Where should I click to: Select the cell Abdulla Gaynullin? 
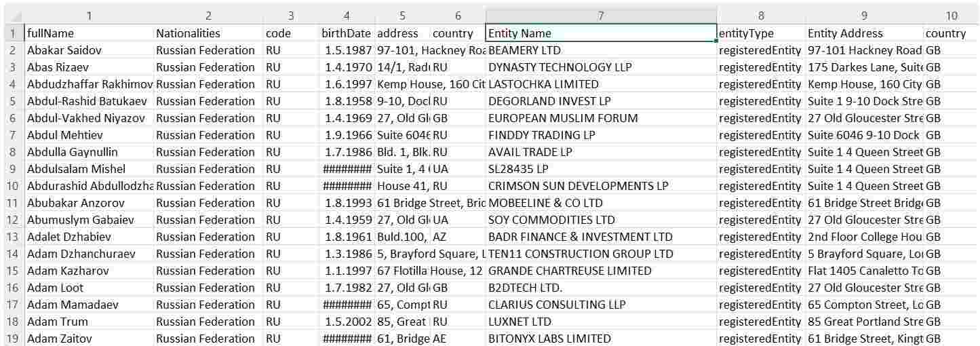(x=89, y=152)
